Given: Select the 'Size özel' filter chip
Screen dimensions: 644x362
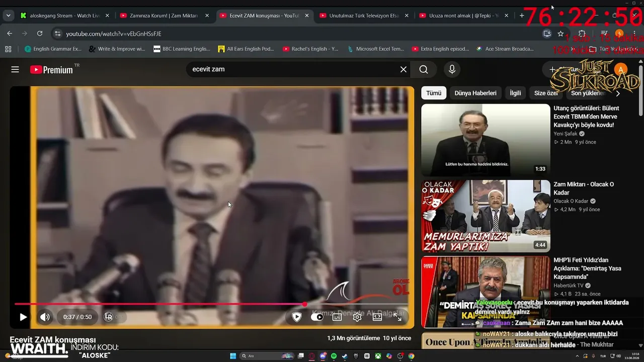Looking at the screenshot, I should (546, 93).
